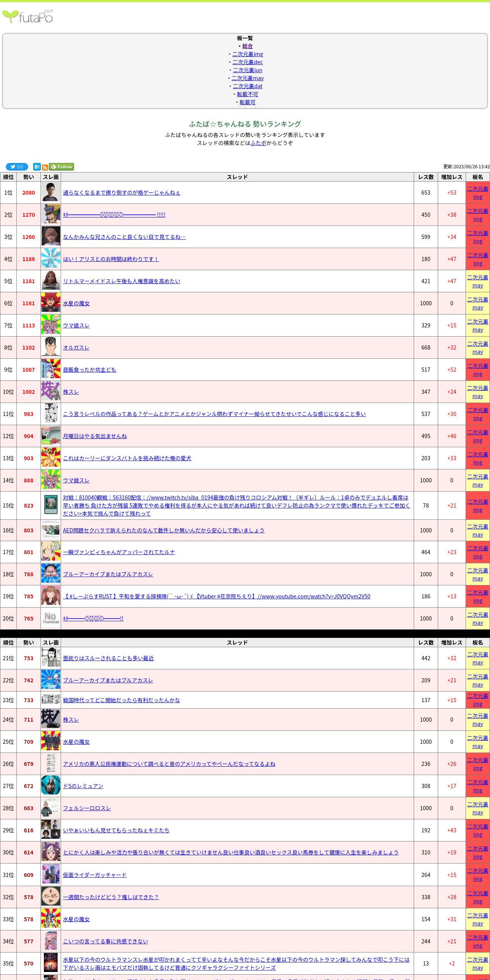This screenshot has width=490, height=980.
Task: Open the 二次元裏may board link in rank 5 row
Action: tap(478, 281)
